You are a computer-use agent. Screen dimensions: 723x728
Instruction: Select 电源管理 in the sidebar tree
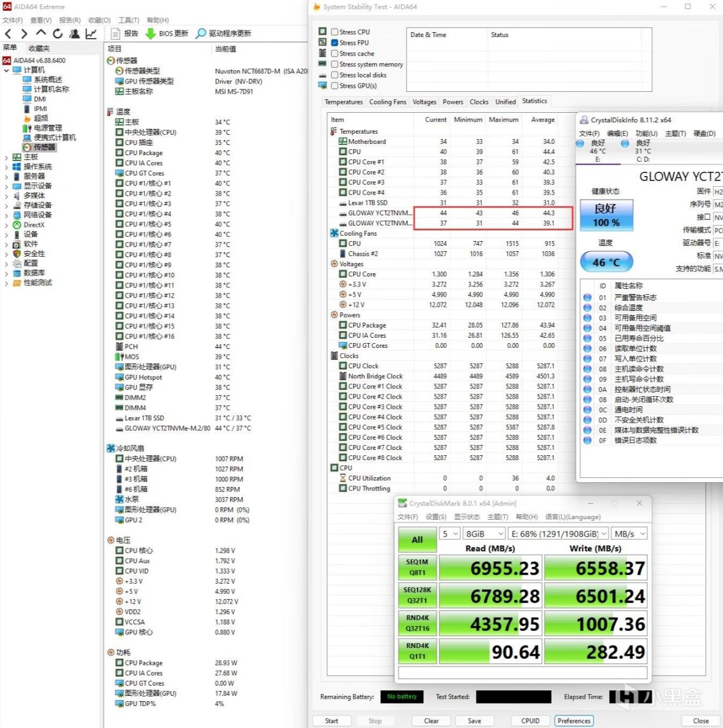[47, 128]
